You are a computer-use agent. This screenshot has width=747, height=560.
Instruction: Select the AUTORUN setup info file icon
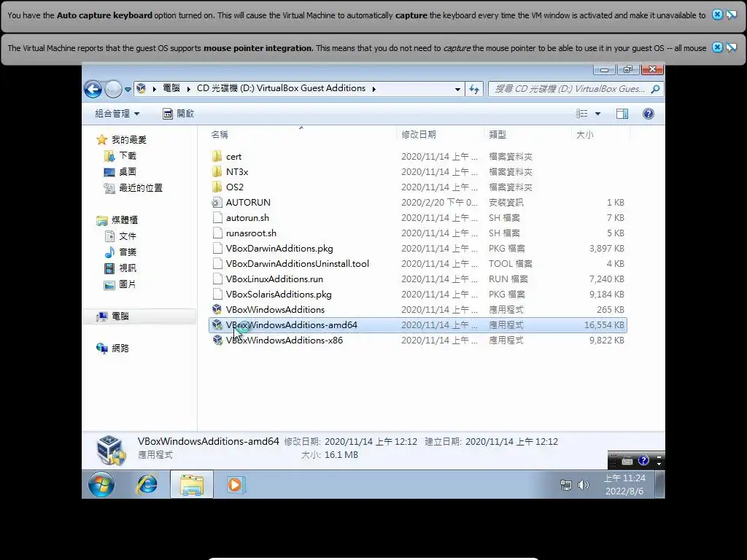[217, 203]
